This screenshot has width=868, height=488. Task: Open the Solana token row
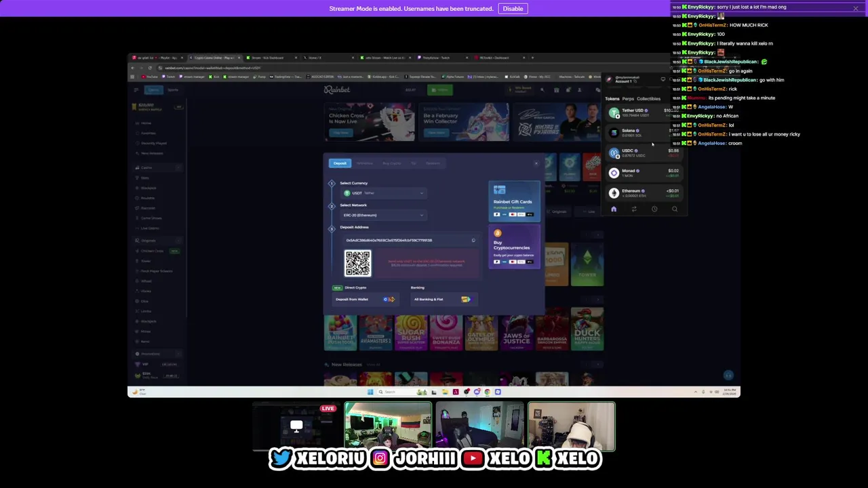pos(644,132)
